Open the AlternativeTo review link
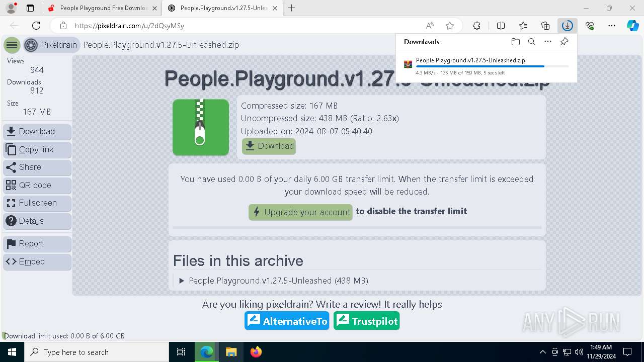 click(x=287, y=321)
